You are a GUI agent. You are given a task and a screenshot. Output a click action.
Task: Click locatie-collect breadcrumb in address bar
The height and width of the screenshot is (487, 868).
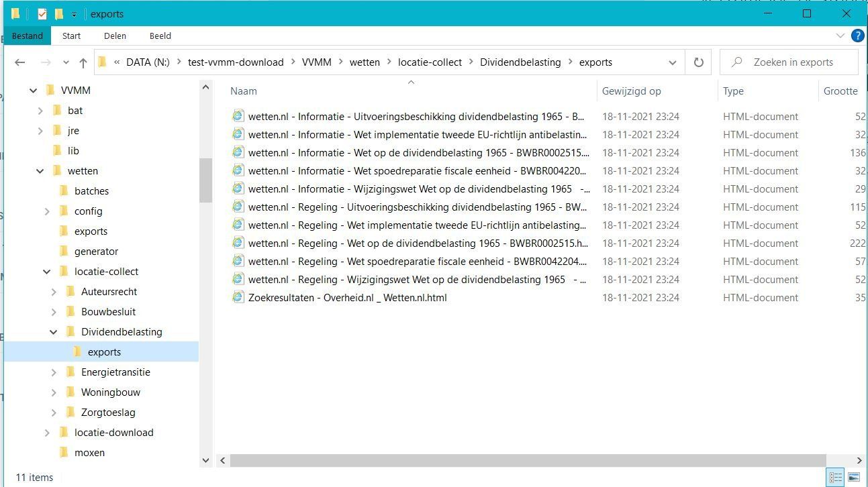[x=430, y=62]
